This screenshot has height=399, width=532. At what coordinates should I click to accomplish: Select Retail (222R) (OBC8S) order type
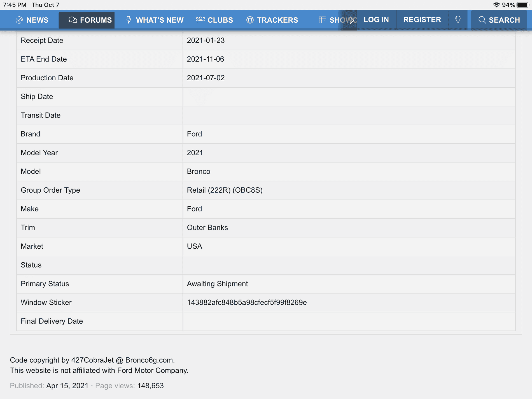pos(225,190)
